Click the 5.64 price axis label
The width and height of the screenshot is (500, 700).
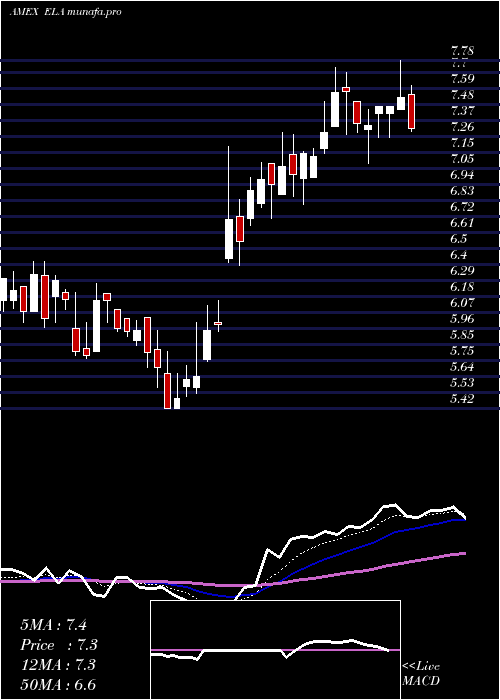(x=462, y=367)
